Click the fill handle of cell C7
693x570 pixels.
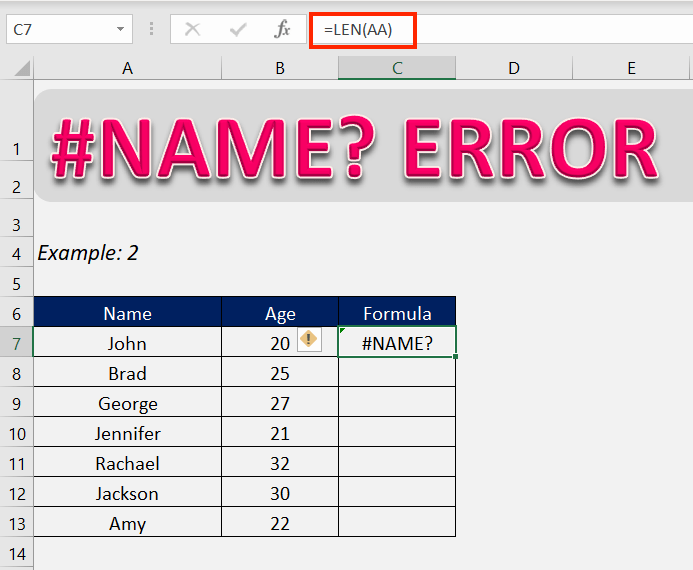click(x=455, y=356)
